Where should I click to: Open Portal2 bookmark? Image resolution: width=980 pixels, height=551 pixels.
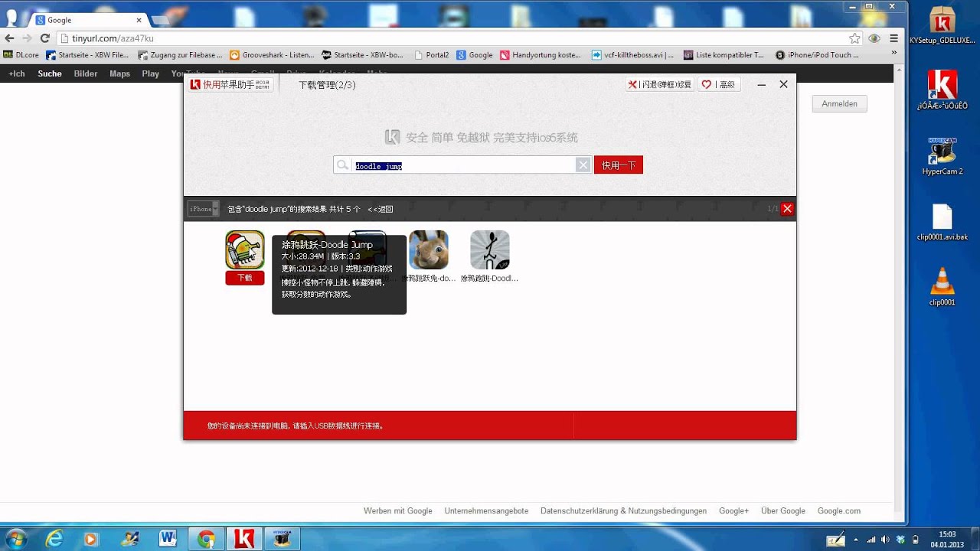(x=431, y=55)
